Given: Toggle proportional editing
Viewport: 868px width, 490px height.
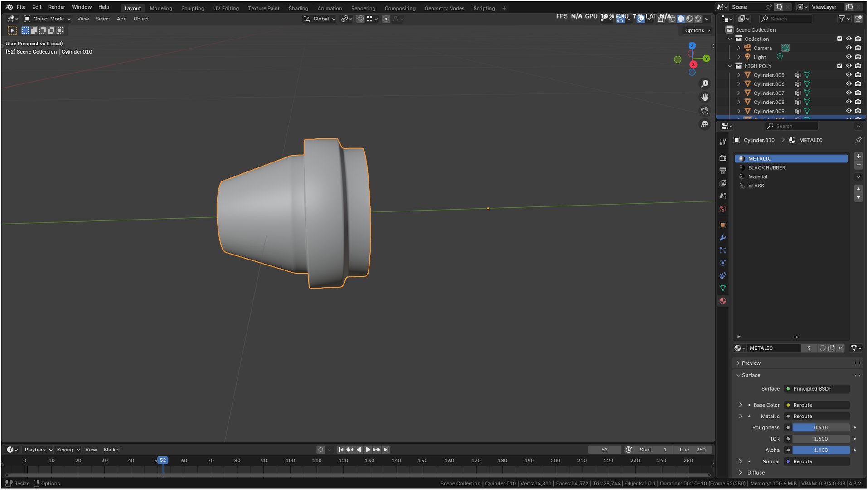Looking at the screenshot, I should [386, 19].
